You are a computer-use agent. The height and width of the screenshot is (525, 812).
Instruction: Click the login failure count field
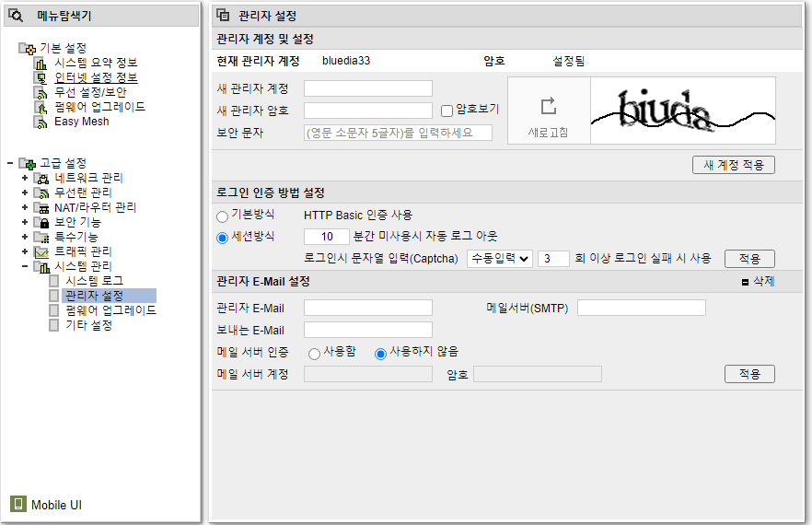(x=553, y=259)
